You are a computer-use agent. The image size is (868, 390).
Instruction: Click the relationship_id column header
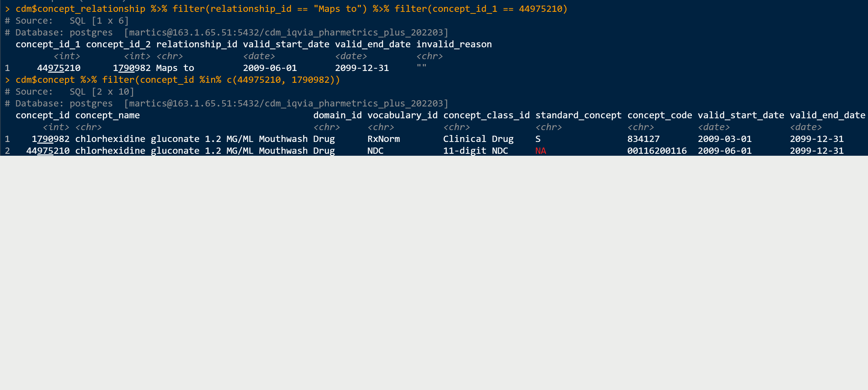coord(196,44)
